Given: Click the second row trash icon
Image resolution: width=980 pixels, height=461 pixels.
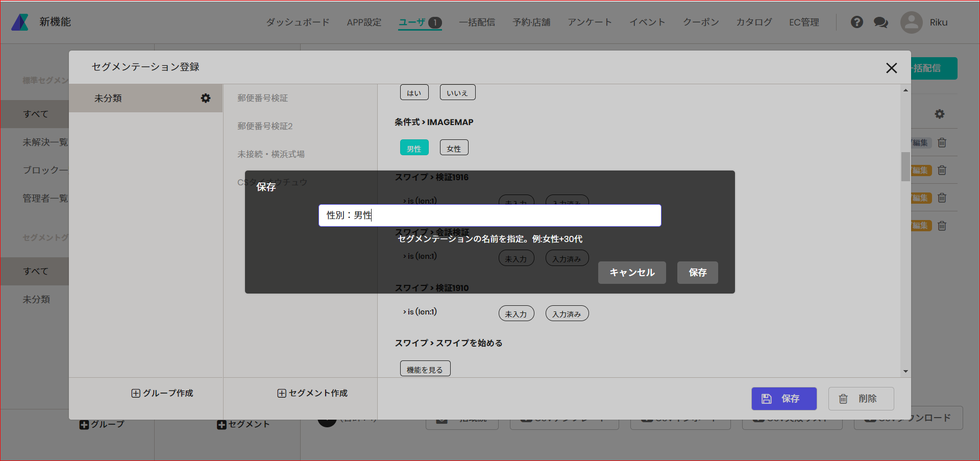Looking at the screenshot, I should 942,170.
